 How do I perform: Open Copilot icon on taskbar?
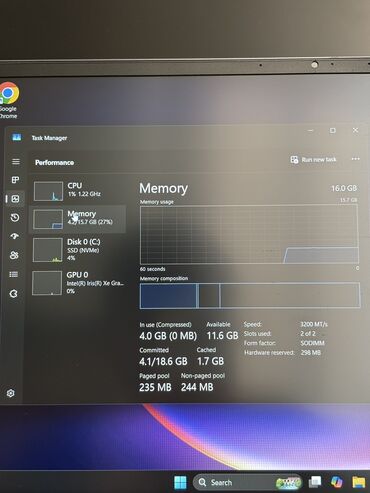click(337, 482)
